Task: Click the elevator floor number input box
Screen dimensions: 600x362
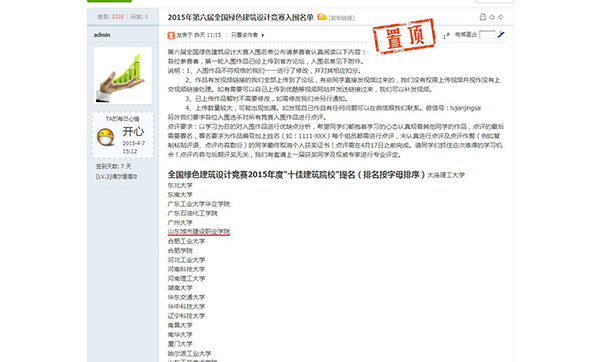Action: tap(487, 35)
